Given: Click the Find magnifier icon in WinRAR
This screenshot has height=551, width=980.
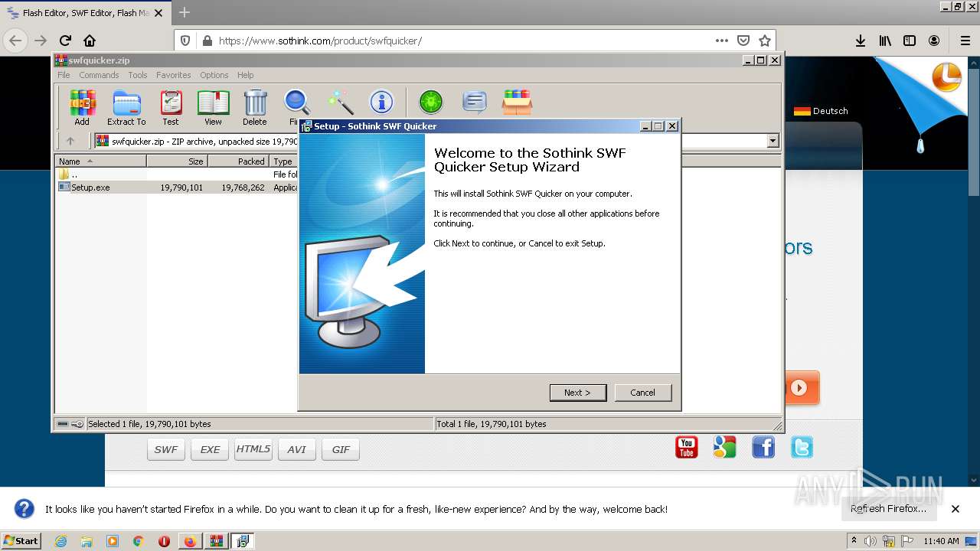Looking at the screenshot, I should point(296,106).
